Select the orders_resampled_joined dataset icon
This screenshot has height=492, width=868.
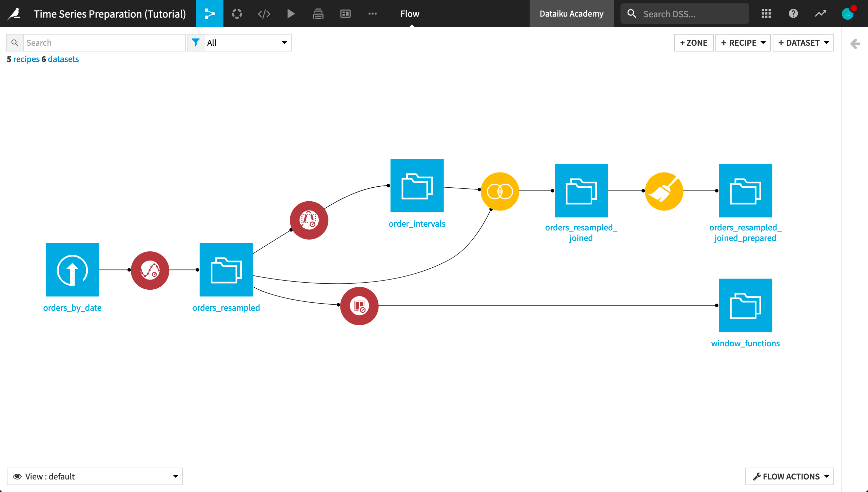click(581, 191)
